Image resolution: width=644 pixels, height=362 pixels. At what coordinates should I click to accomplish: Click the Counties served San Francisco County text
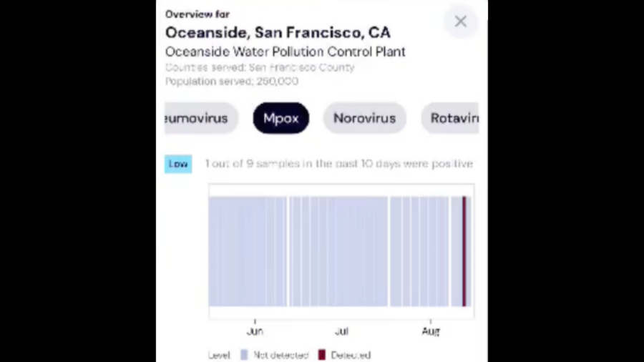pyautogui.click(x=260, y=67)
